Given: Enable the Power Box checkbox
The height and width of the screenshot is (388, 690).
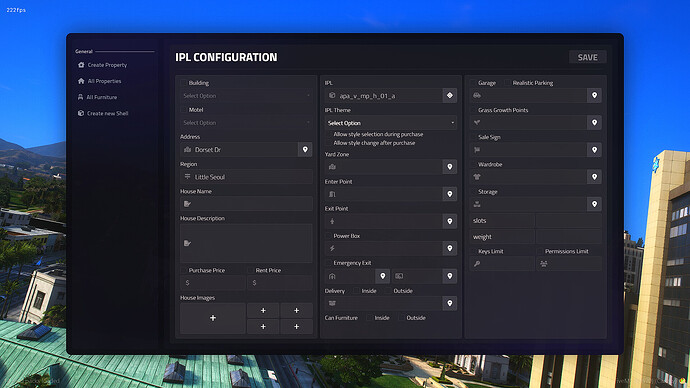Looking at the screenshot, I should point(328,236).
